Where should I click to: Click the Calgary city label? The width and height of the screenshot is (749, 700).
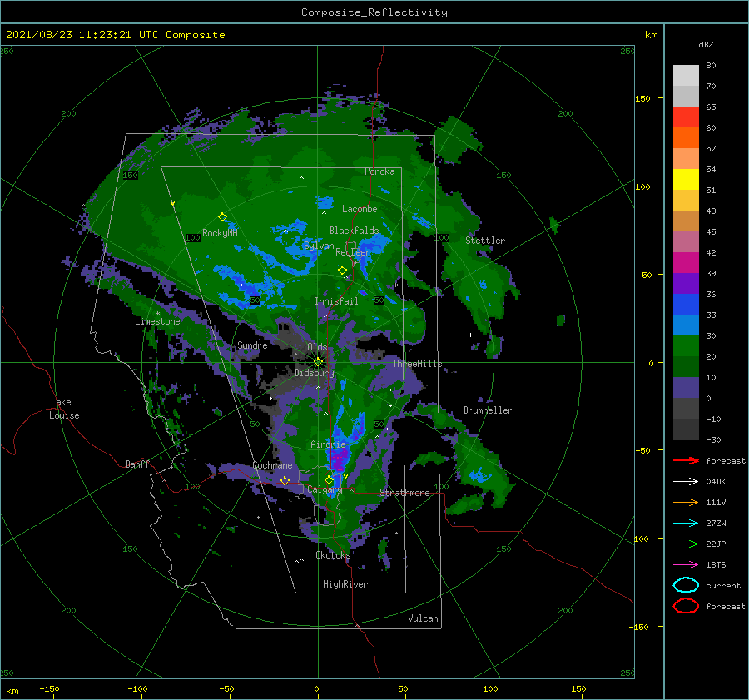click(325, 489)
